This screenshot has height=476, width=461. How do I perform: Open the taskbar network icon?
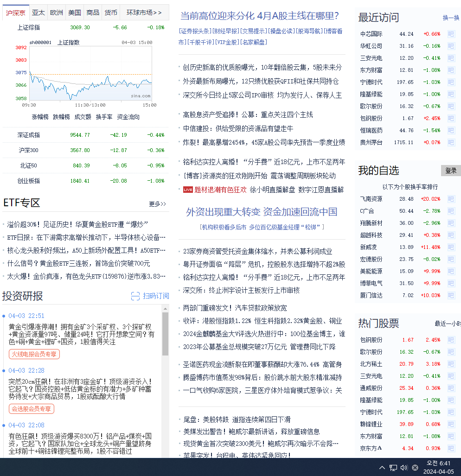[x=393, y=468]
